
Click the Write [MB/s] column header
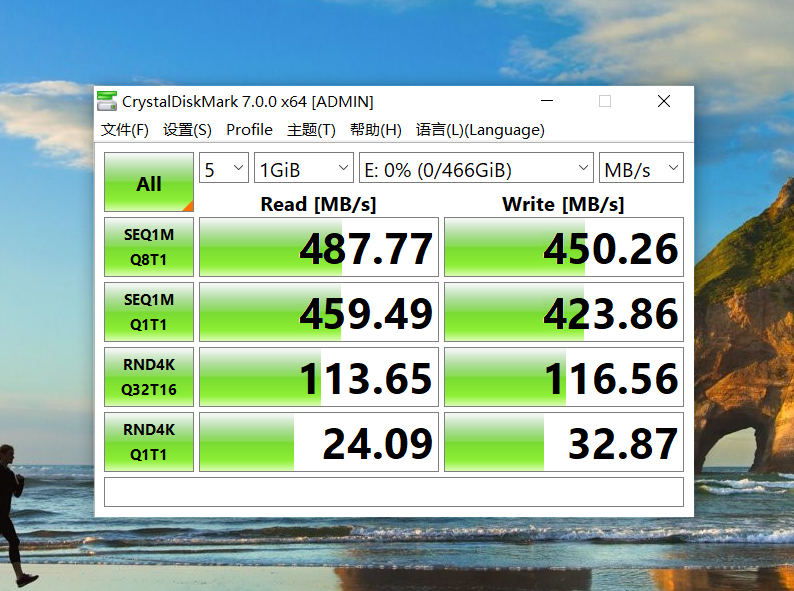[563, 204]
